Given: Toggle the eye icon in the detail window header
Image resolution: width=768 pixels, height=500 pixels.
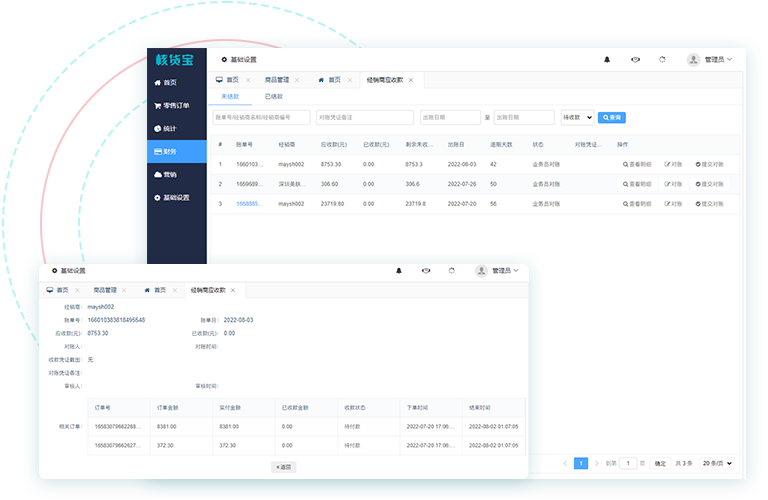Looking at the screenshot, I should (426, 271).
